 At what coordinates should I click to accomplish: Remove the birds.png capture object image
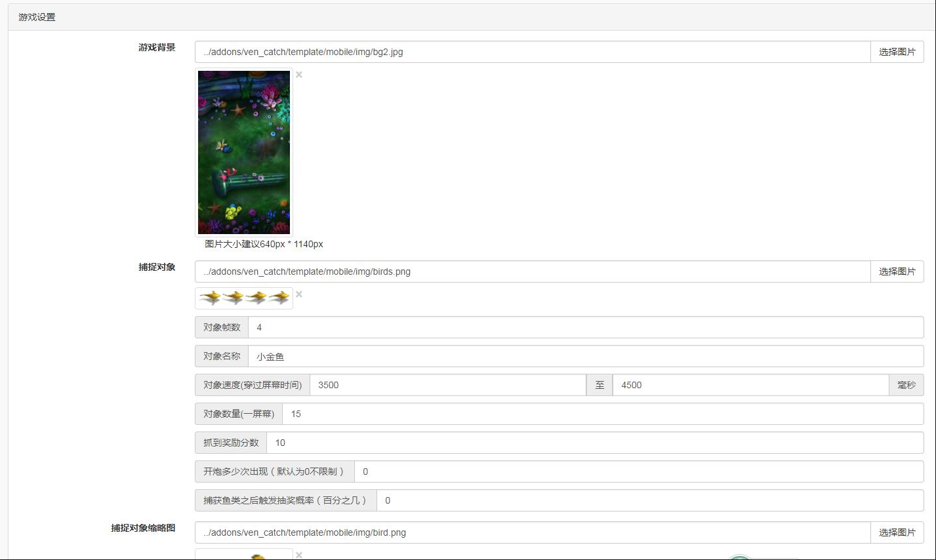299,294
